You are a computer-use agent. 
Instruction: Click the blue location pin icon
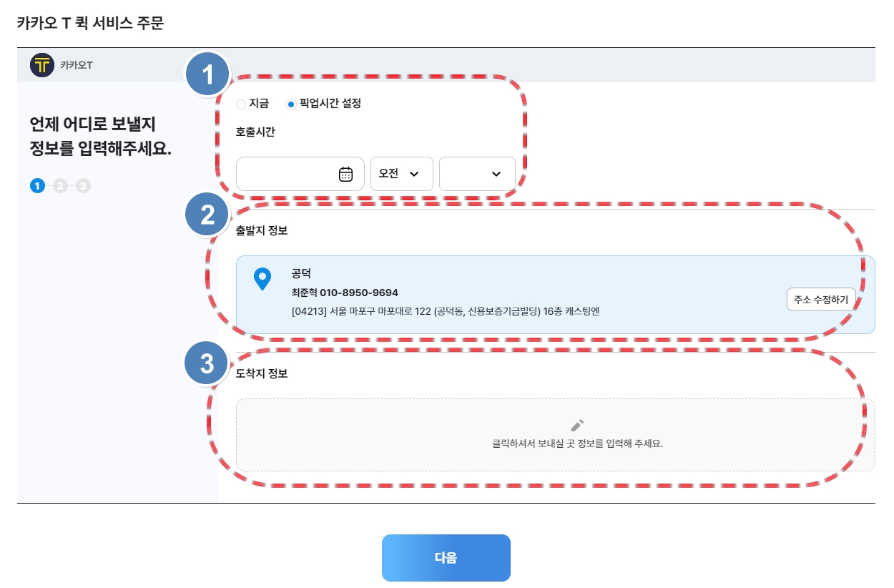pyautogui.click(x=263, y=279)
